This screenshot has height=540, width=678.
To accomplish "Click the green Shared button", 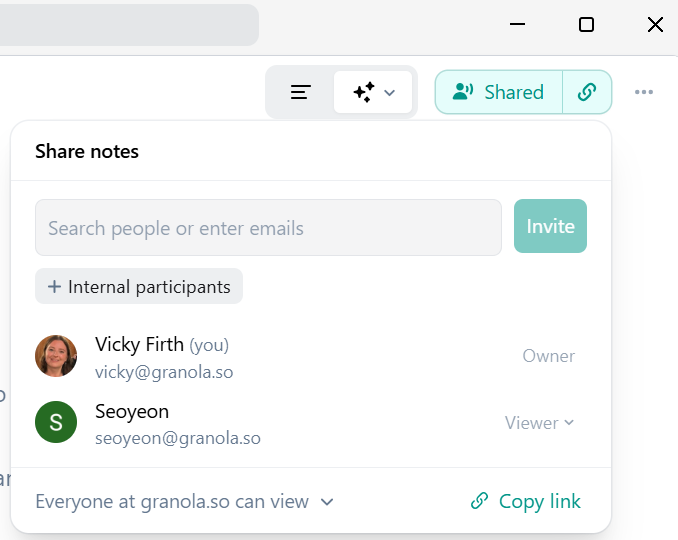I will point(499,92).
